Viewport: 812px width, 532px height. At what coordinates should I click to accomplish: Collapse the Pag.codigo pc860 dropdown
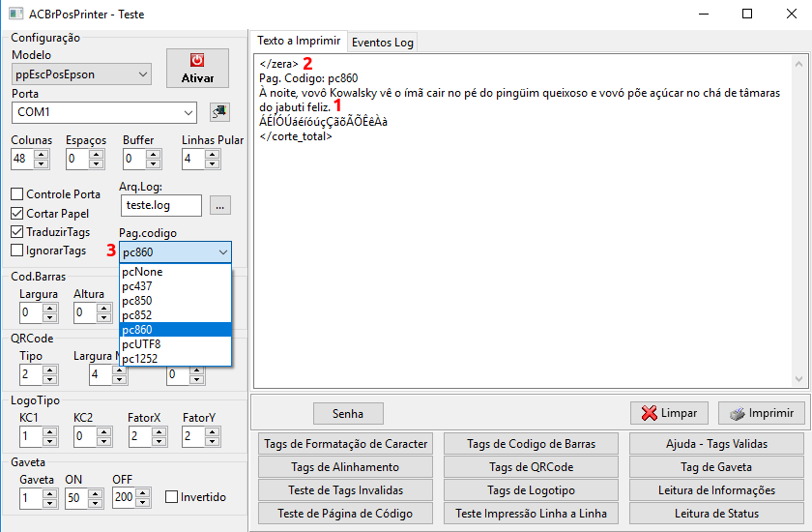click(x=222, y=252)
